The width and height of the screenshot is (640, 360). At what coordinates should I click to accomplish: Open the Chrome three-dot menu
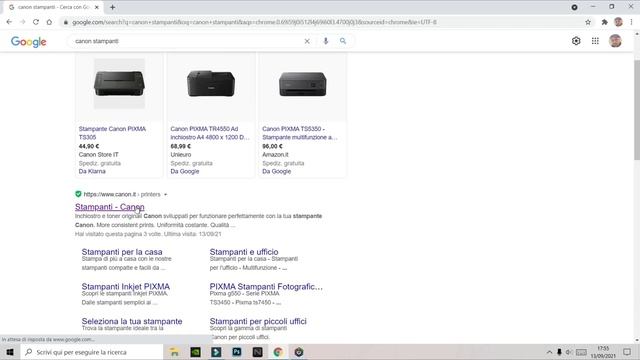(631, 22)
